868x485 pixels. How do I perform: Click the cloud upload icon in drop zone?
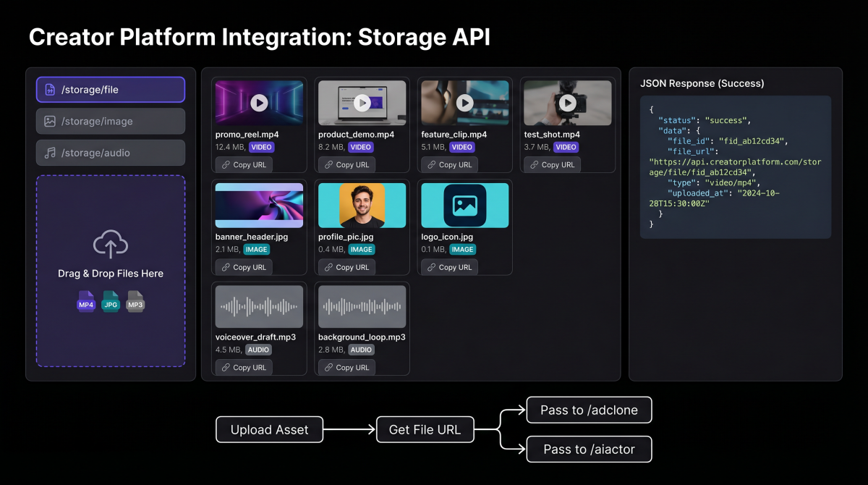tap(111, 244)
